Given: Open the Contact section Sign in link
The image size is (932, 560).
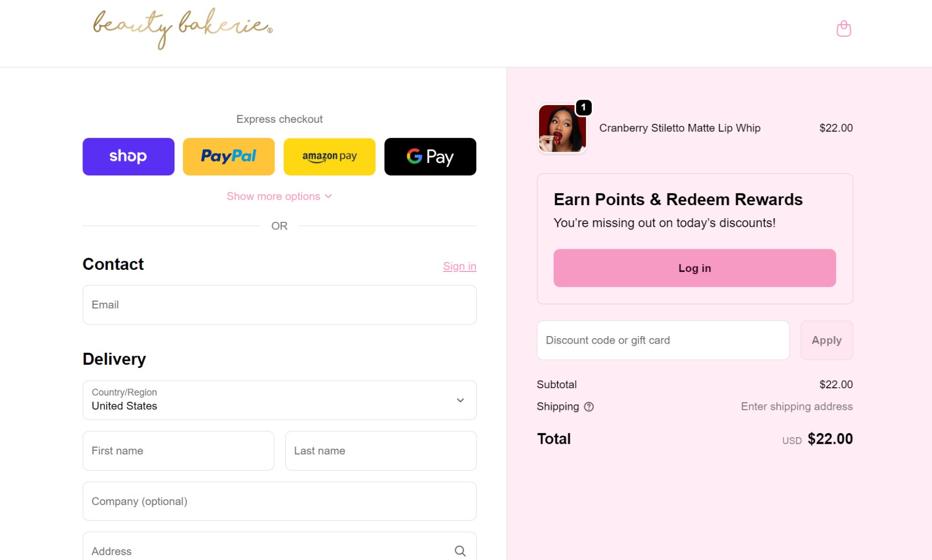Looking at the screenshot, I should click(459, 266).
